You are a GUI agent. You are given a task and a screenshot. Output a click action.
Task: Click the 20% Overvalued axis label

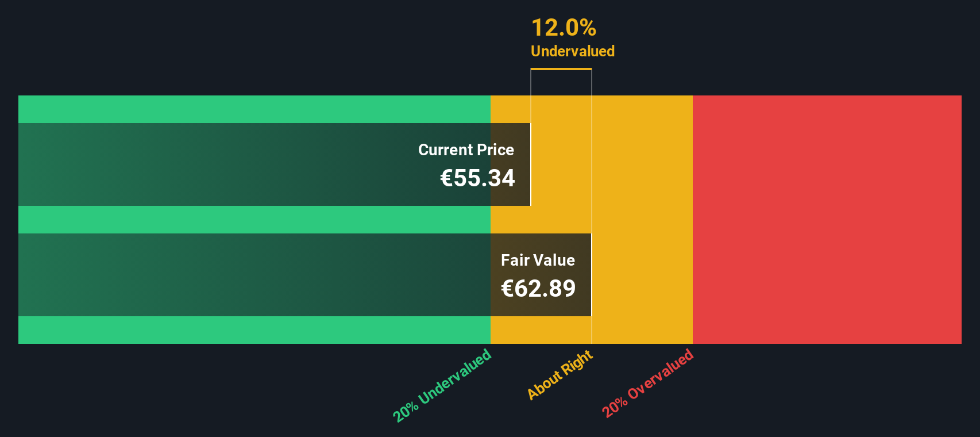[x=648, y=384]
